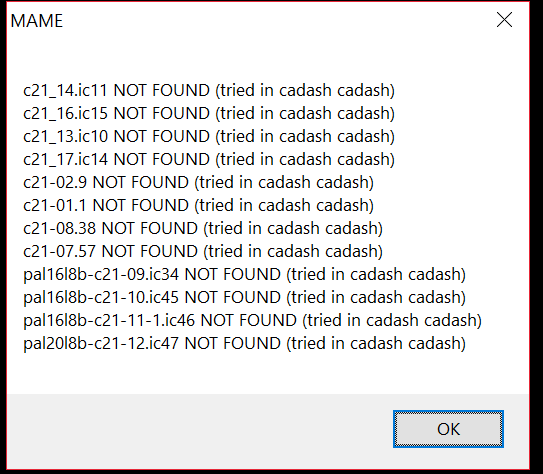The height and width of the screenshot is (474, 543).
Task: Close the MAME error dialog
Action: (504, 19)
